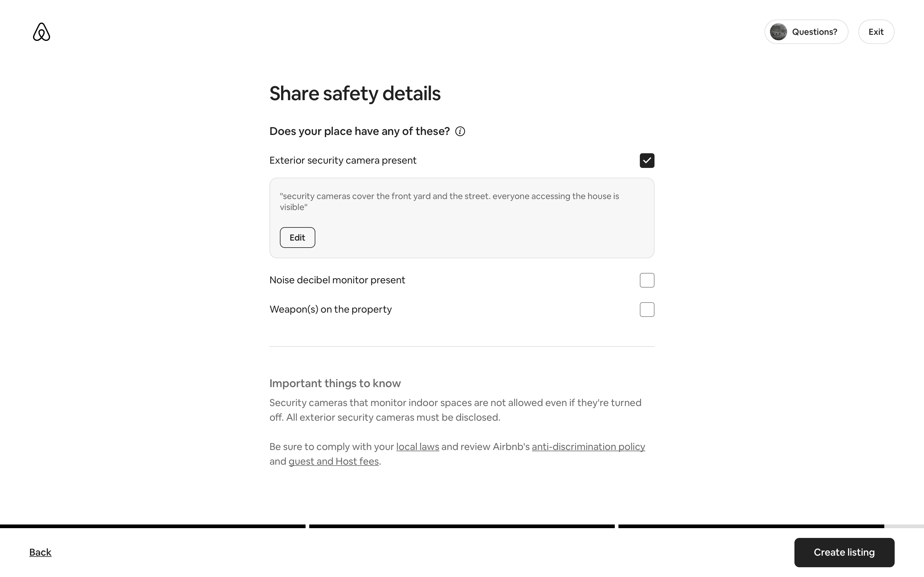Click the Create listing button

coord(844,552)
